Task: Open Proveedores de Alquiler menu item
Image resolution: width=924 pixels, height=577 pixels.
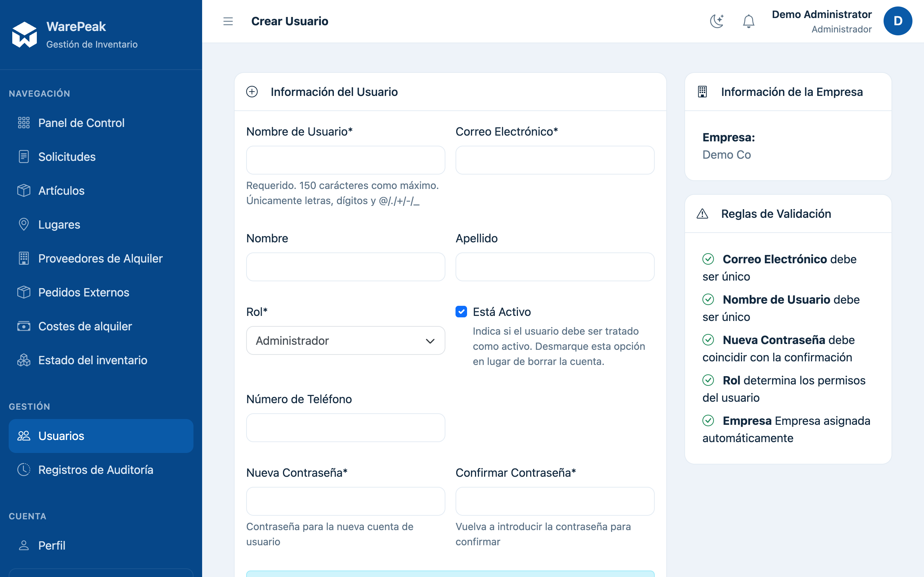Action: (101, 258)
